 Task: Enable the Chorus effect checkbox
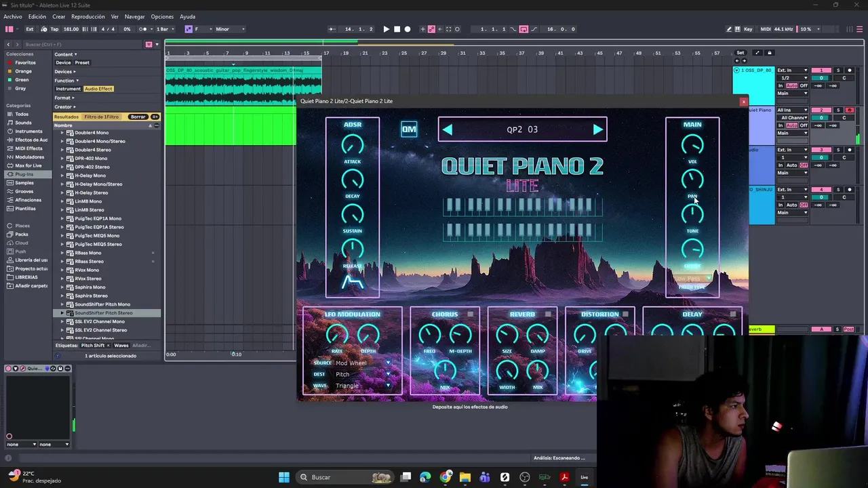pyautogui.click(x=471, y=314)
